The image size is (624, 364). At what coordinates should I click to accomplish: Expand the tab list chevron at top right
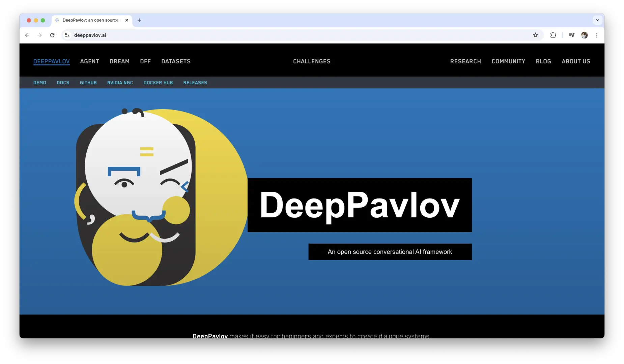pos(597,20)
